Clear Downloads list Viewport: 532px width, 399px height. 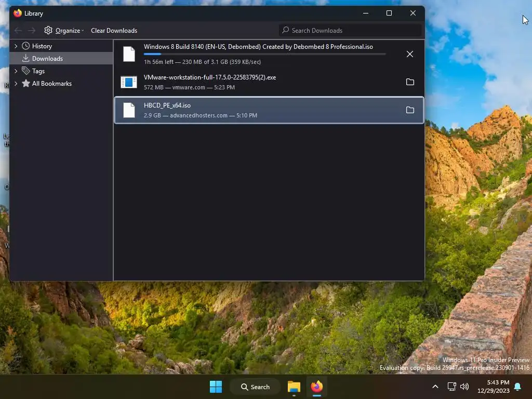(114, 31)
